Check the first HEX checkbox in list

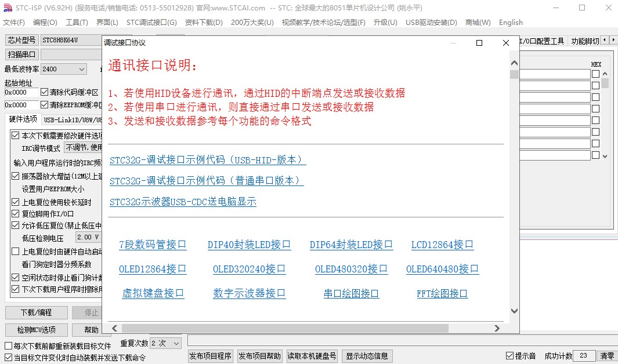(x=595, y=74)
